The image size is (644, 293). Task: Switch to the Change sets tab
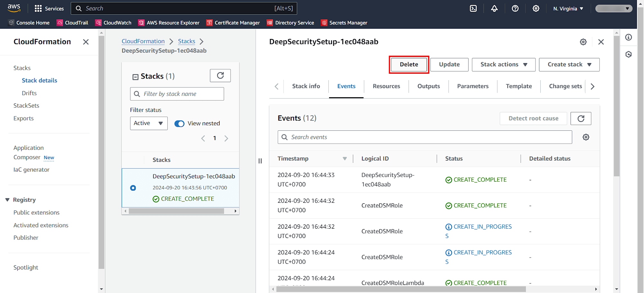pos(565,86)
